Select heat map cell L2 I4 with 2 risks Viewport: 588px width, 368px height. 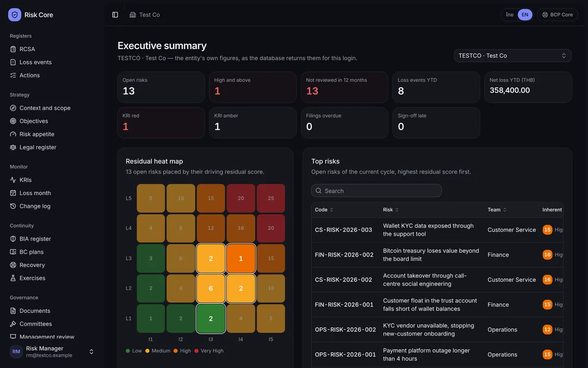[x=241, y=288]
